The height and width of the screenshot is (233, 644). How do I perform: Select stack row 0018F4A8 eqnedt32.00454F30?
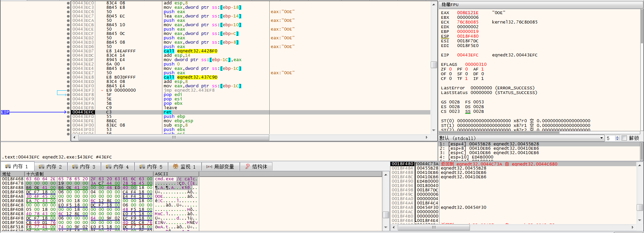click(514, 207)
